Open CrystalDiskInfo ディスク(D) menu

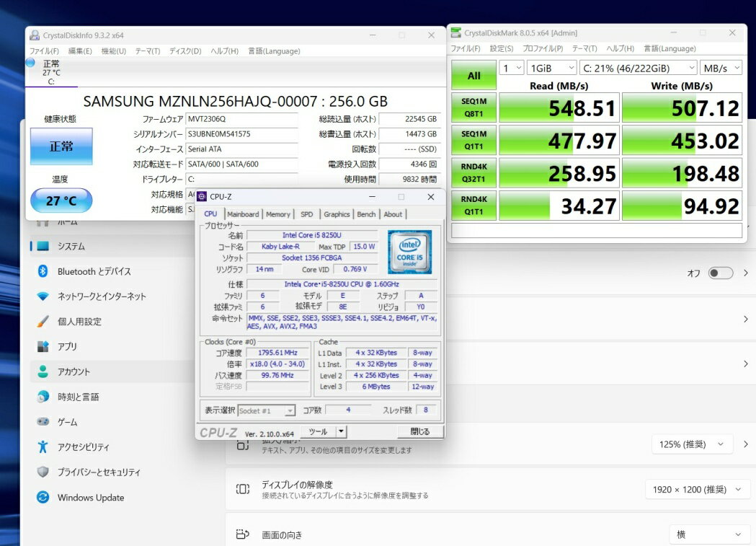[185, 51]
